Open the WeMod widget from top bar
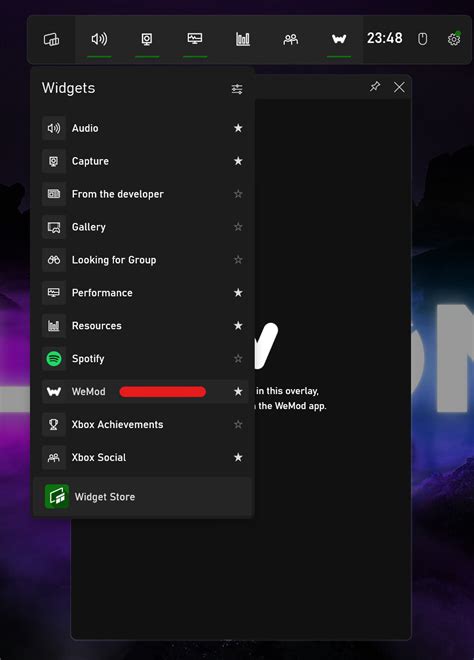 (x=339, y=40)
